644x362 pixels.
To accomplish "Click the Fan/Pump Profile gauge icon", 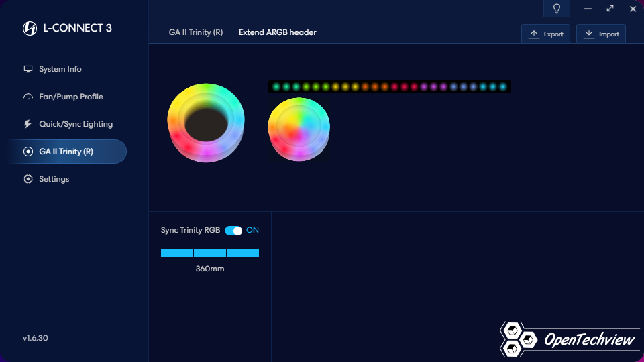I will [28, 97].
